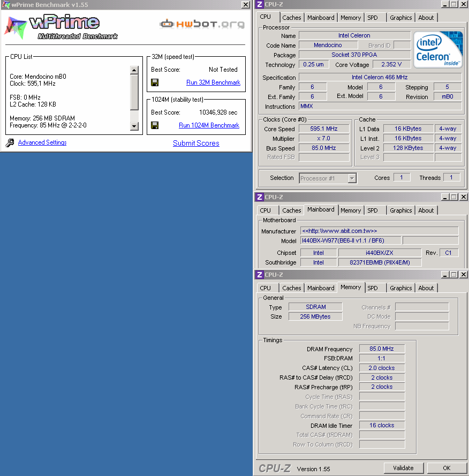
Task: Click the Manufacturer field with abit.com.tw
Action: [x=379, y=231]
